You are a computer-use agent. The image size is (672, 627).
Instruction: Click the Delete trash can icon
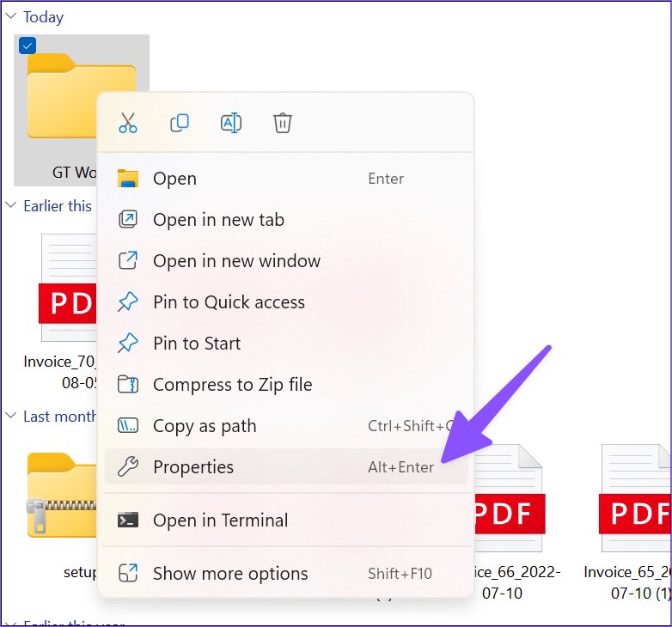tap(283, 123)
